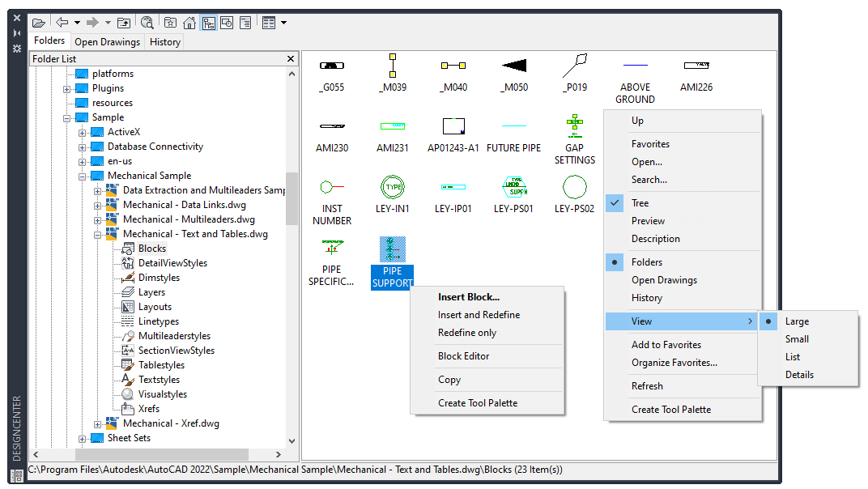Select Small view radio option
The height and width of the screenshot is (489, 868).
pos(797,339)
